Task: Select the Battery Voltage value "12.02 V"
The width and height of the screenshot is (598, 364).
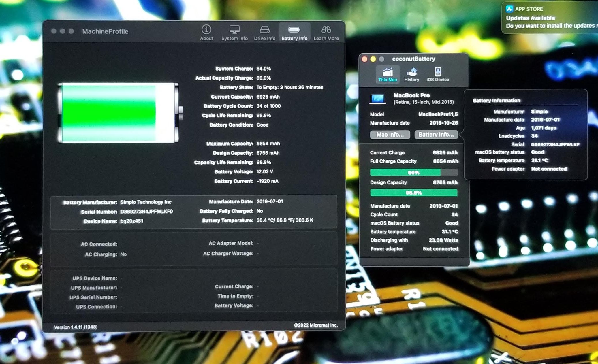Action: pyautogui.click(x=265, y=172)
